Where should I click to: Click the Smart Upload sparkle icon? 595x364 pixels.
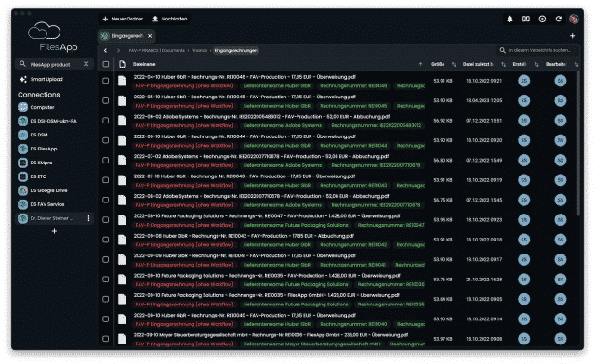point(23,79)
